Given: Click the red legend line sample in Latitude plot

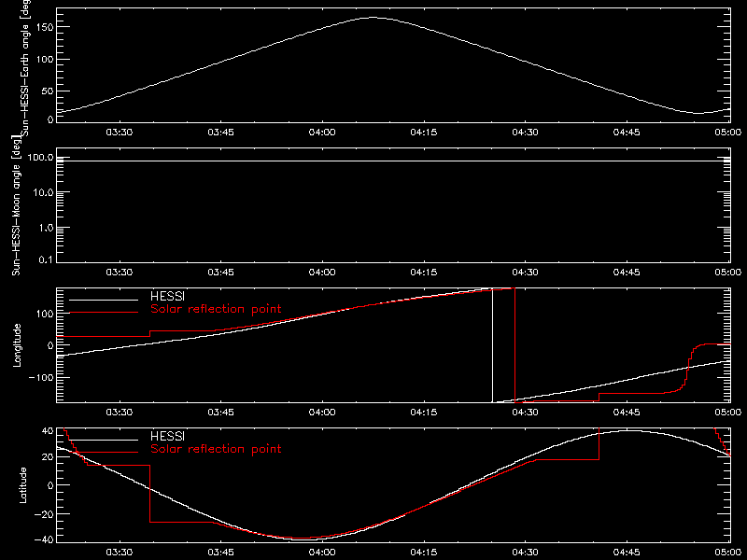Looking at the screenshot, I should (x=104, y=453).
